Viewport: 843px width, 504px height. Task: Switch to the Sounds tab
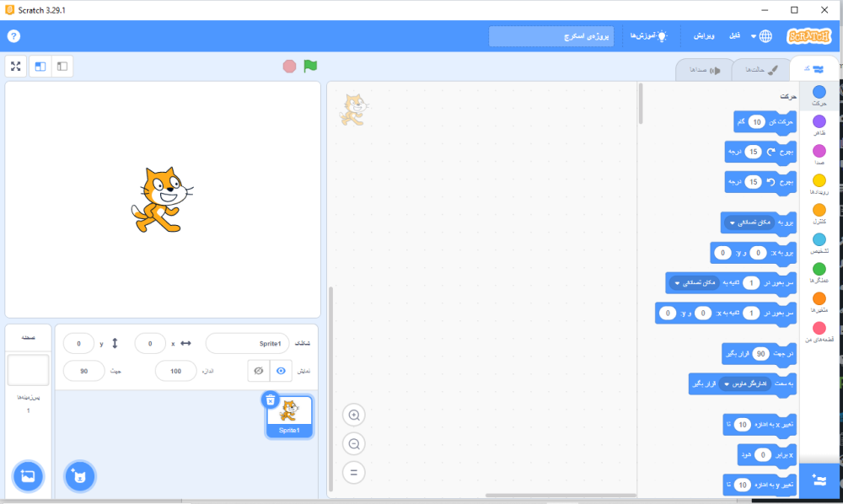coord(704,70)
